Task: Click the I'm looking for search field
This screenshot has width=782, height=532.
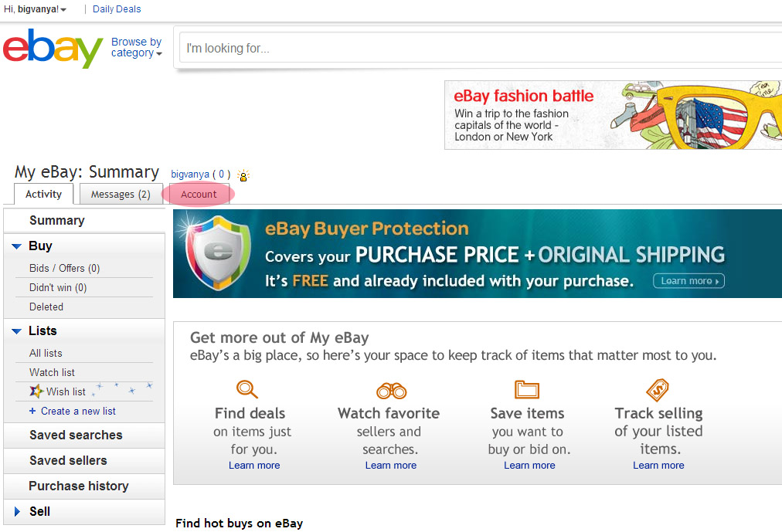Action: click(x=479, y=48)
